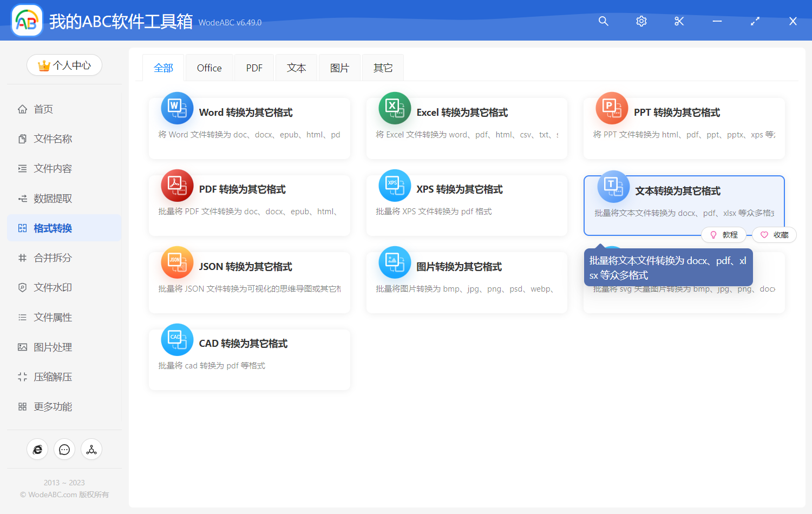Open the chat feedback bubble icon
Viewport: 812px width, 514px height.
point(64,449)
